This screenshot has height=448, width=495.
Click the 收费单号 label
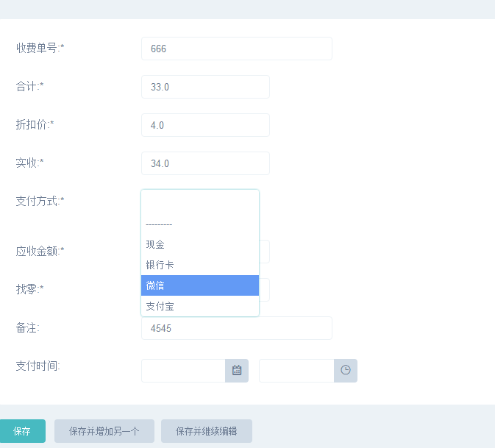[x=40, y=48]
